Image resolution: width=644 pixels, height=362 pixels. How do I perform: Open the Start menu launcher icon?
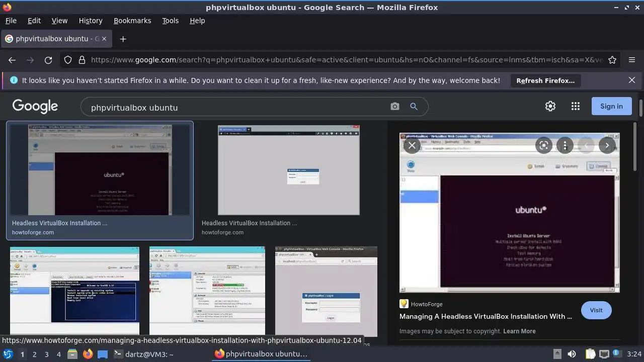coord(8,354)
